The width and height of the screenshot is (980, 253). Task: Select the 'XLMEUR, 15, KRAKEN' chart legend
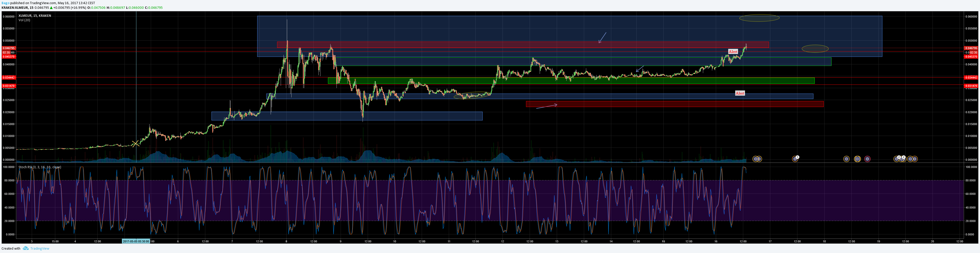35,16
